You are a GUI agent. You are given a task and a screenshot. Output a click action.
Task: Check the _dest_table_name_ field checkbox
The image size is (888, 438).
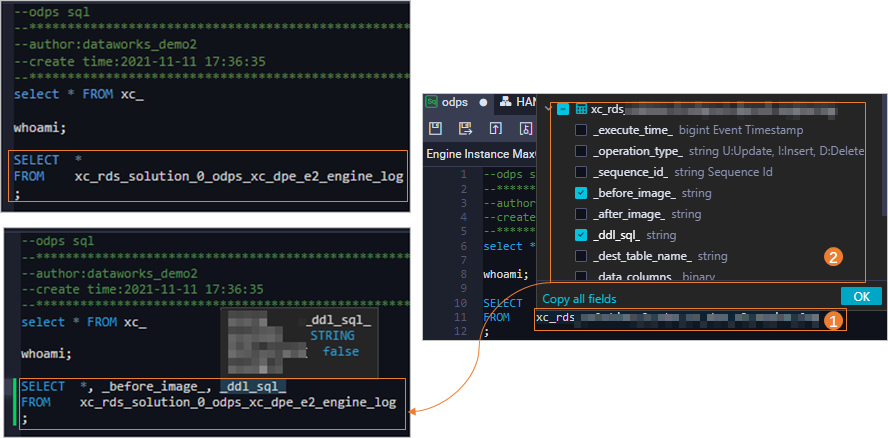pyautogui.click(x=581, y=256)
